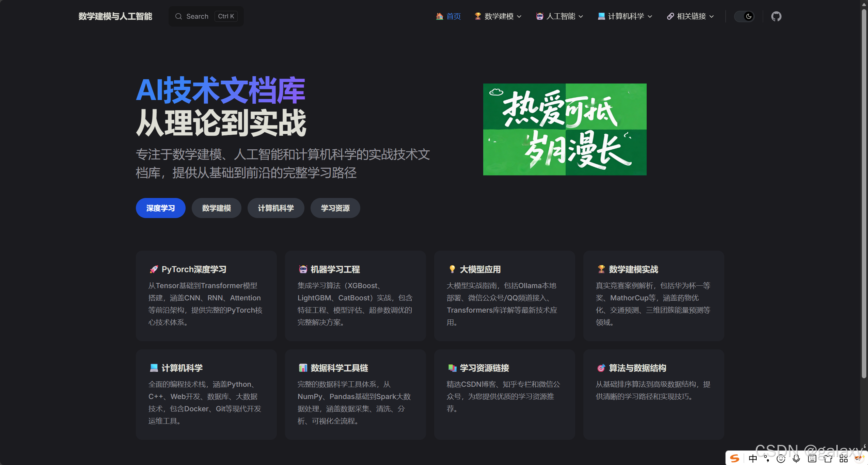The image size is (868, 465).
Task: Click the chart icon beside 数据科学工具链
Action: coord(303,368)
